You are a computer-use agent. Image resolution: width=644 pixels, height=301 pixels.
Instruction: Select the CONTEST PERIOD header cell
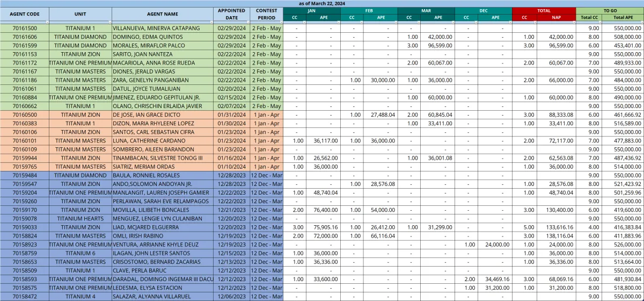pos(267,14)
